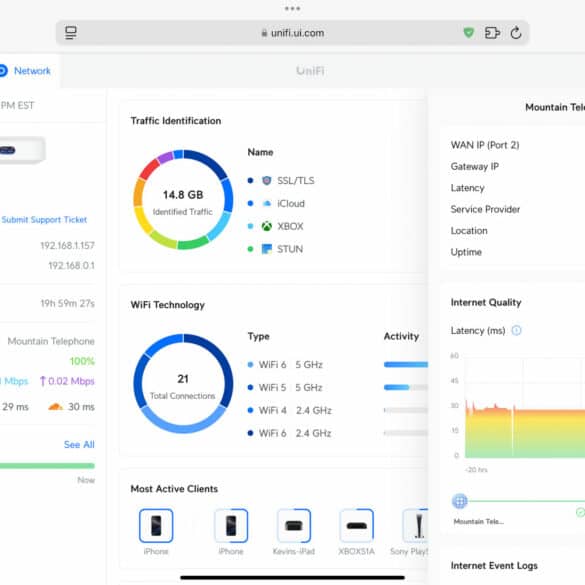Click the Safari sidebar/tab overview icon
The height and width of the screenshot is (585, 585).
71,33
